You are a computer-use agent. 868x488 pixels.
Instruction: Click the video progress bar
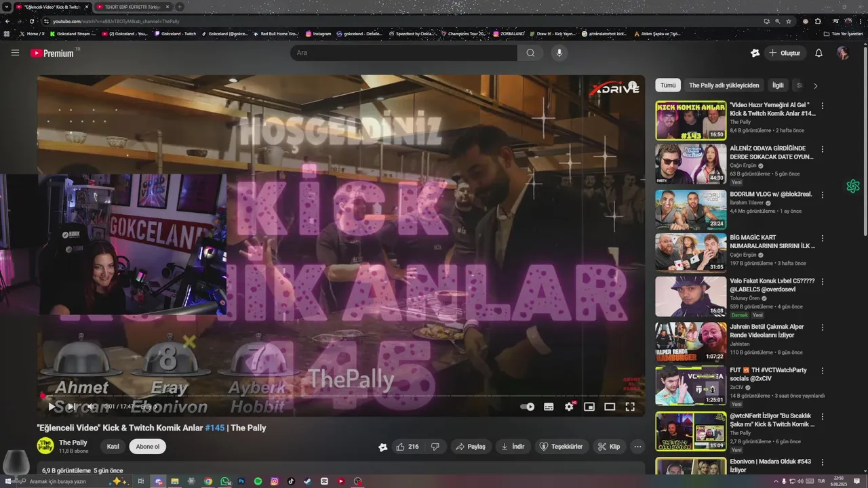tap(340, 395)
